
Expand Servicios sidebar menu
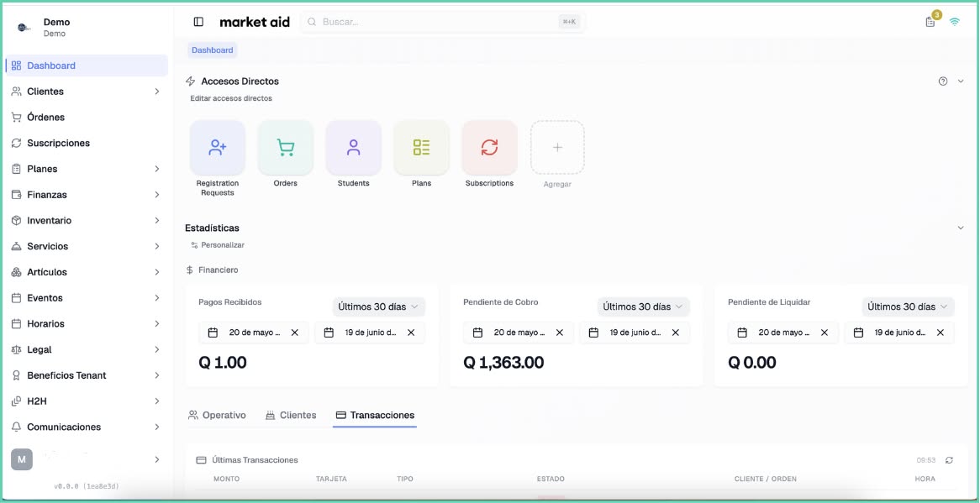pos(87,247)
